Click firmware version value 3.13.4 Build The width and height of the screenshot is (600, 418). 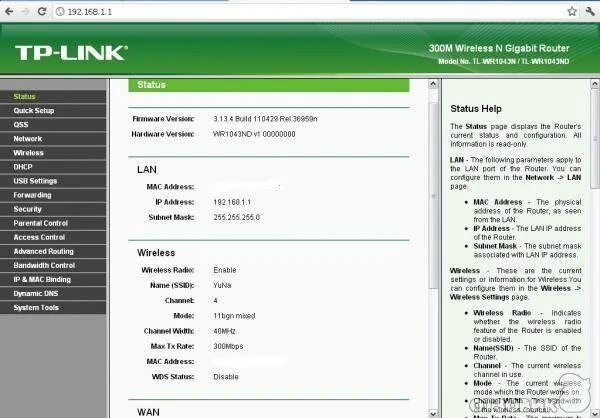point(265,119)
